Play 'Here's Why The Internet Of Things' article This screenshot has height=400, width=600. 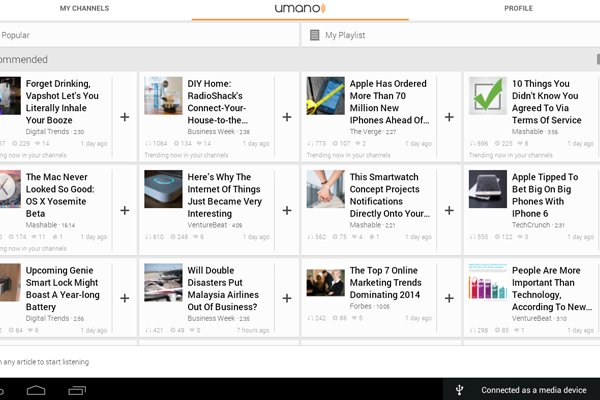tap(225, 195)
